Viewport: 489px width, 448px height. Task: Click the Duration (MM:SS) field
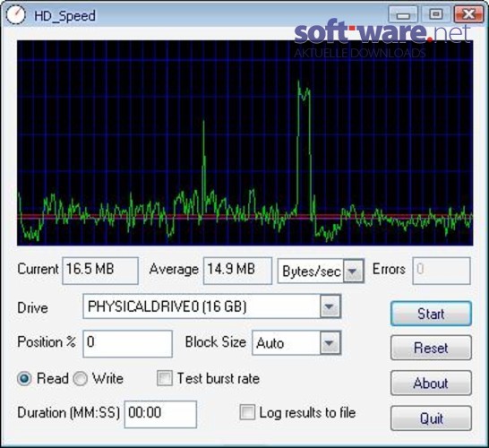click(160, 414)
